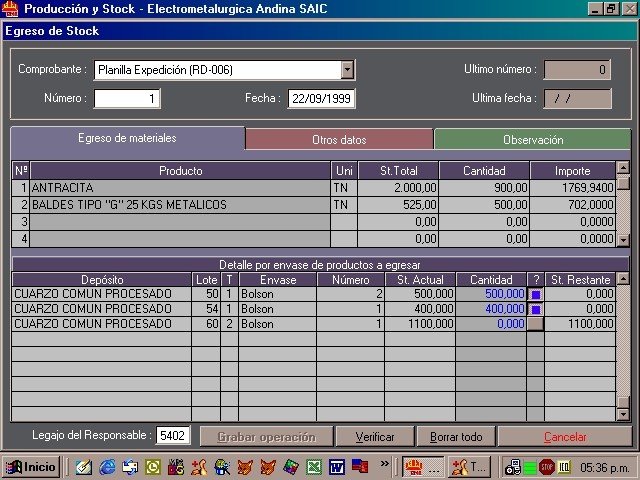Click the product row number 3 cell
This screenshot has height=480, width=640.
pos(20,222)
